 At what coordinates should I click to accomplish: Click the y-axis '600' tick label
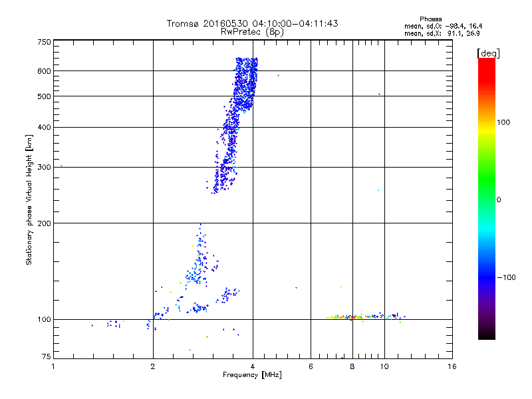44,71
